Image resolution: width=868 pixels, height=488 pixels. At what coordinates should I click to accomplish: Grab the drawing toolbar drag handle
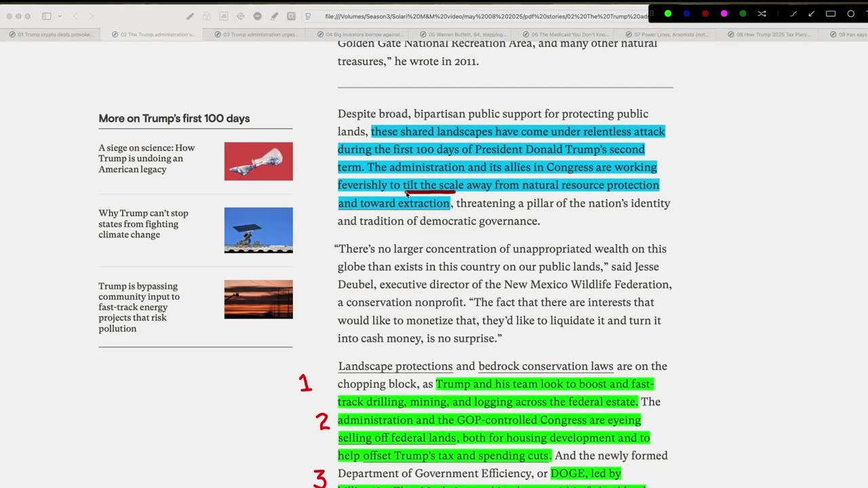[652, 14]
